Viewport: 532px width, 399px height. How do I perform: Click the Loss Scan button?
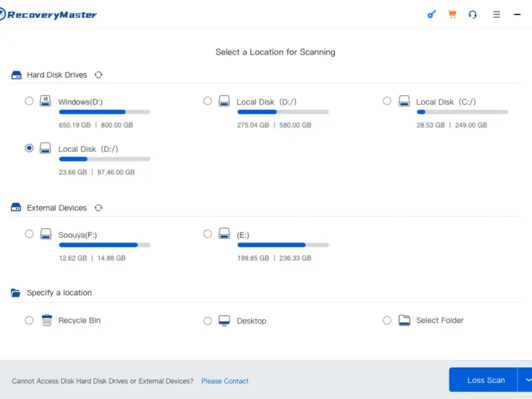485,380
